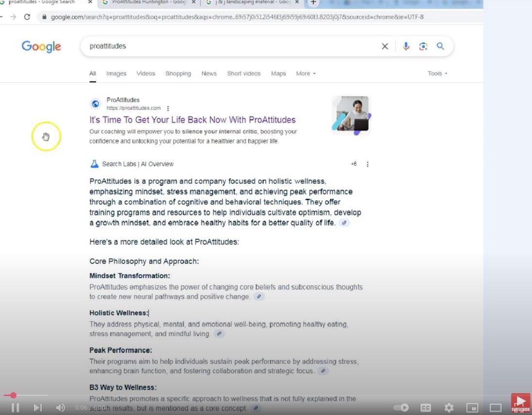The width and height of the screenshot is (532, 415).
Task: Select the All results tab
Action: [x=93, y=74]
